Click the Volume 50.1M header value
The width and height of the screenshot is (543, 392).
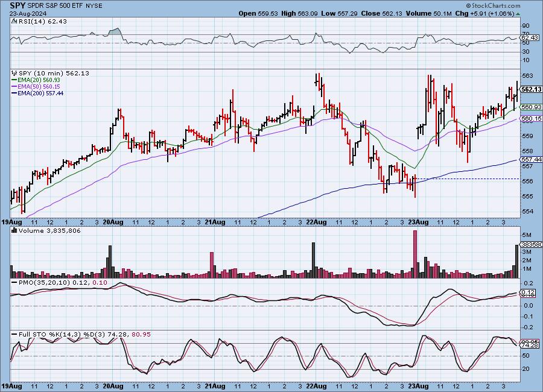[x=428, y=13]
